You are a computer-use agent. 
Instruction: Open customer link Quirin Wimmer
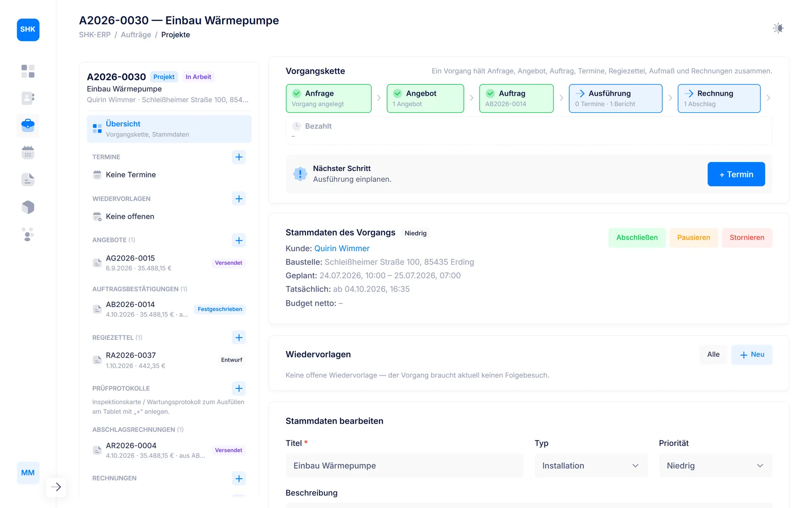click(x=342, y=248)
